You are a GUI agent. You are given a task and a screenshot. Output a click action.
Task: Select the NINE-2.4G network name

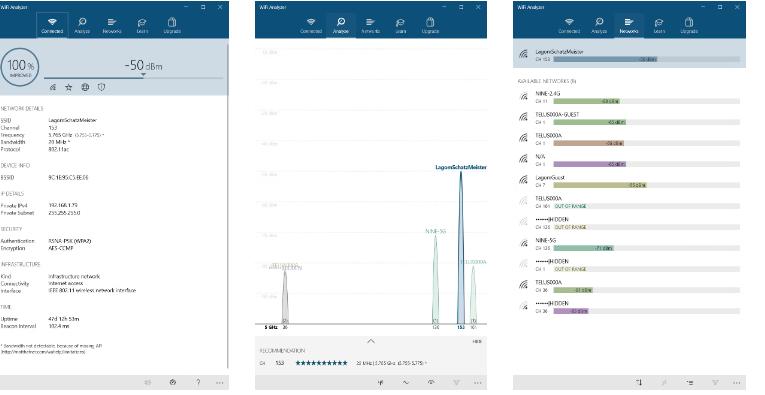(x=547, y=94)
